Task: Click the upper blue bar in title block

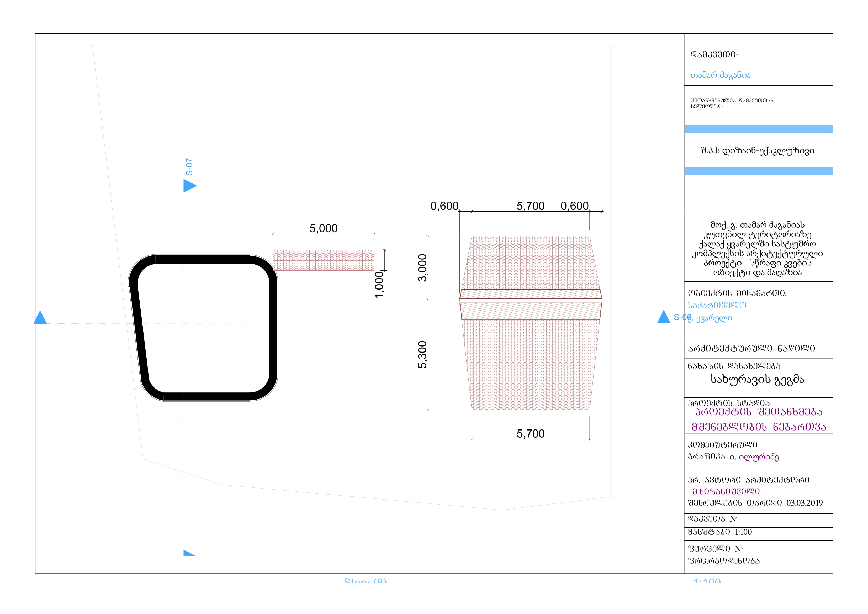Action: [758, 129]
